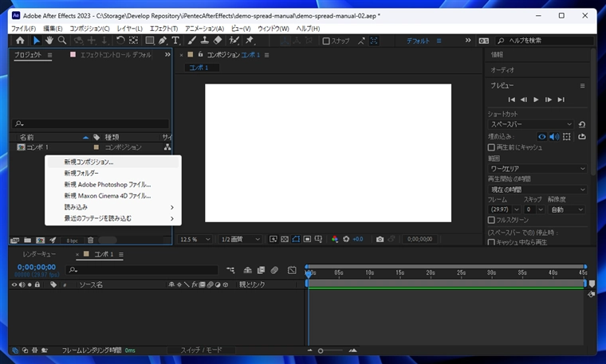Screen dimensions: 606x364
Task: Expand hidden panel tabs with double chevron in Project panel
Action: point(167,54)
